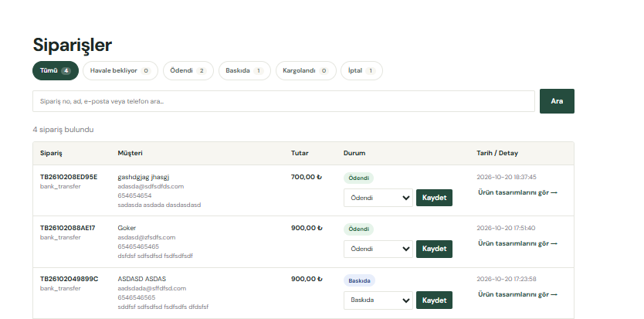This screenshot has width=644, height=319.
Task: Open status dropdown for Goker's order
Action: (x=378, y=249)
